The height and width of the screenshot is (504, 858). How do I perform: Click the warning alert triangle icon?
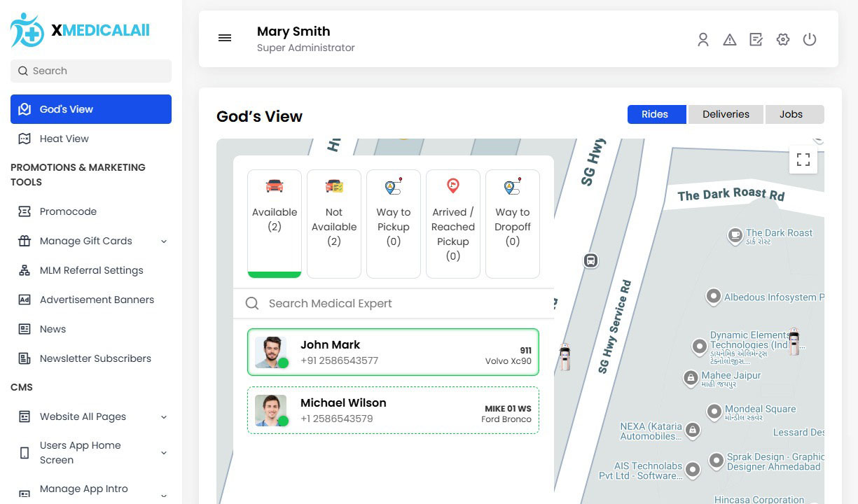pyautogui.click(x=730, y=40)
